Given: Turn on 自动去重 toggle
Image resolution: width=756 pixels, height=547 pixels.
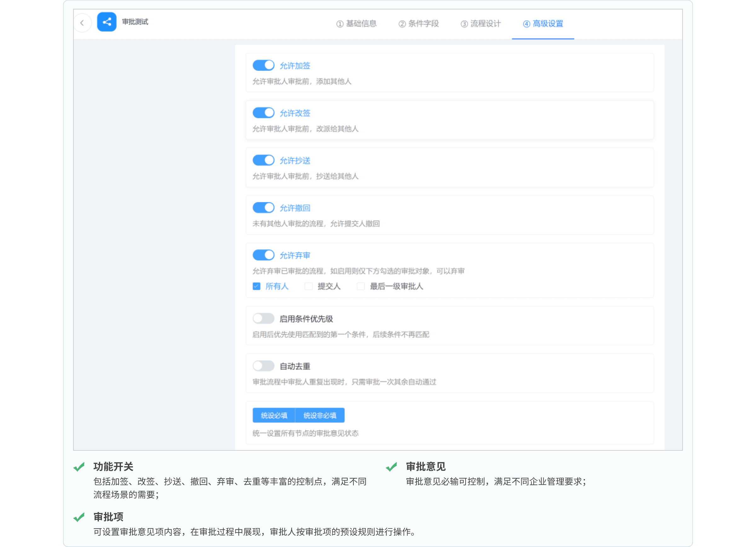Looking at the screenshot, I should coord(263,366).
